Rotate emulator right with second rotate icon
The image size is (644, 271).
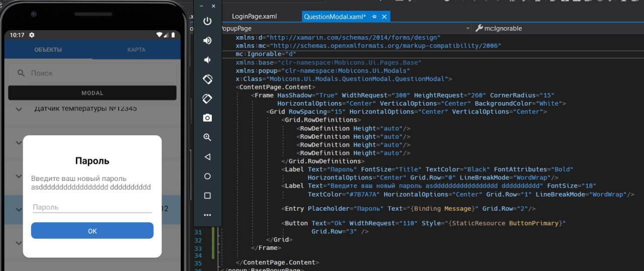coord(207,98)
